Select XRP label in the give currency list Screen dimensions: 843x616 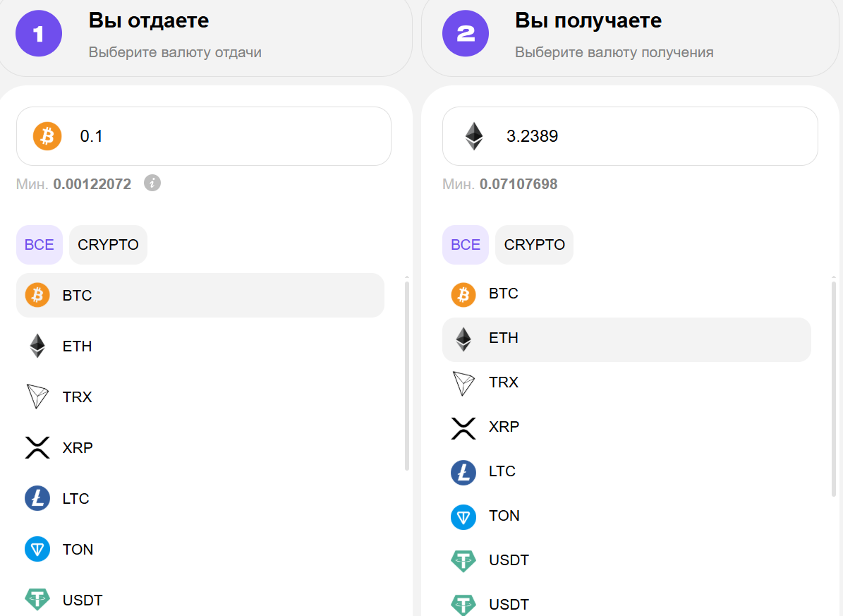pyautogui.click(x=78, y=447)
